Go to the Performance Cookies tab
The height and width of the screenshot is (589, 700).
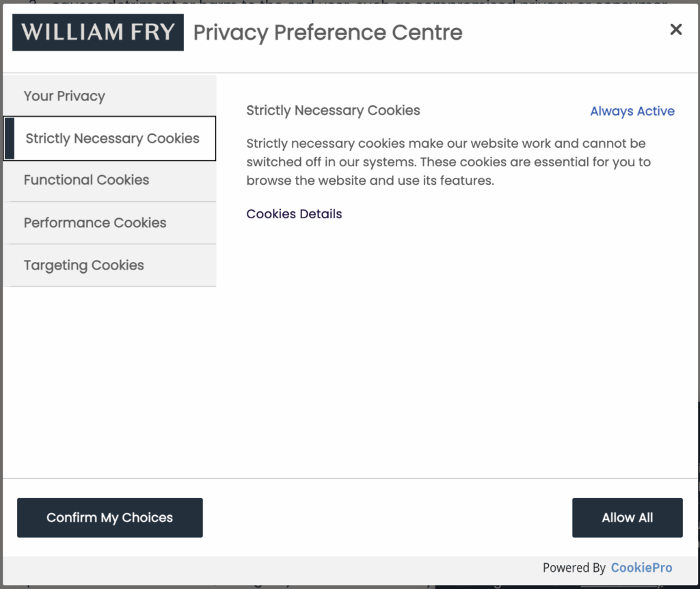tap(95, 223)
